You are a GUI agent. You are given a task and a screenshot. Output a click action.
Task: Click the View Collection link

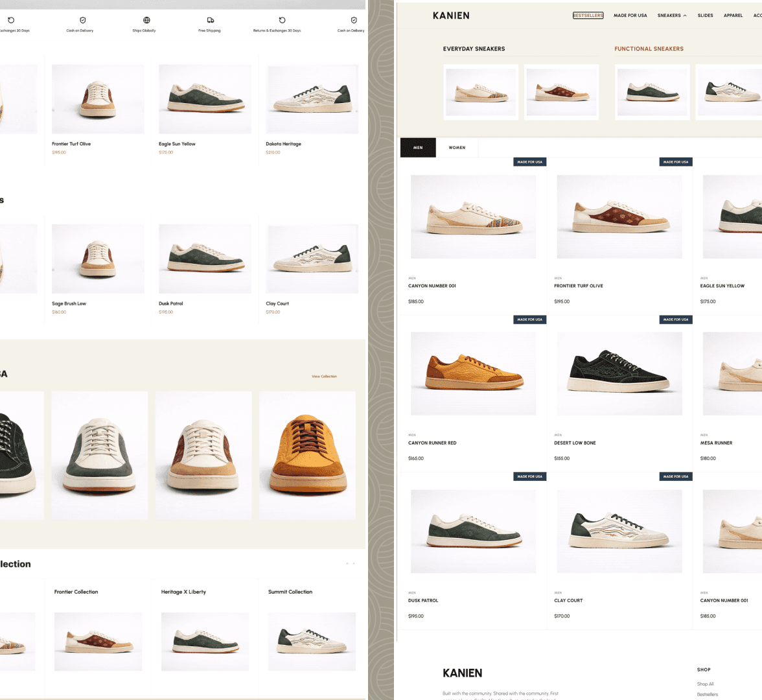pyautogui.click(x=324, y=376)
